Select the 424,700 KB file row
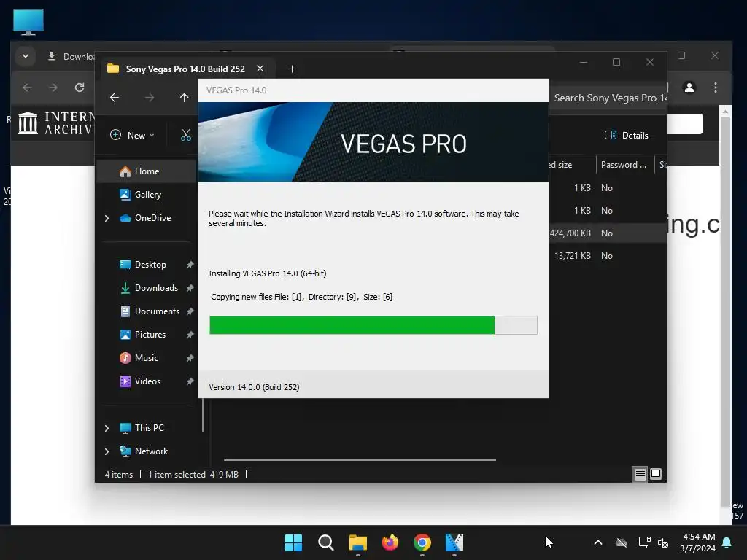The image size is (747, 560). [x=608, y=233]
